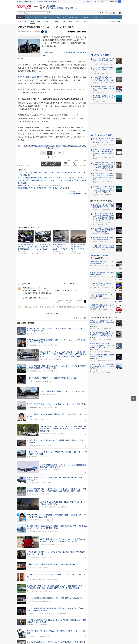Click the keyword search magnifier icon
Screen dimensions: 138x644
point(49,13)
